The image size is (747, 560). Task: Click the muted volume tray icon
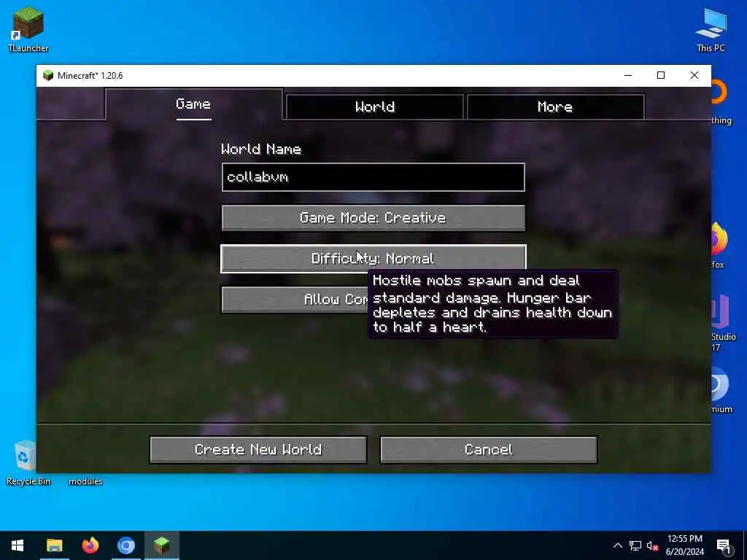tap(652, 545)
